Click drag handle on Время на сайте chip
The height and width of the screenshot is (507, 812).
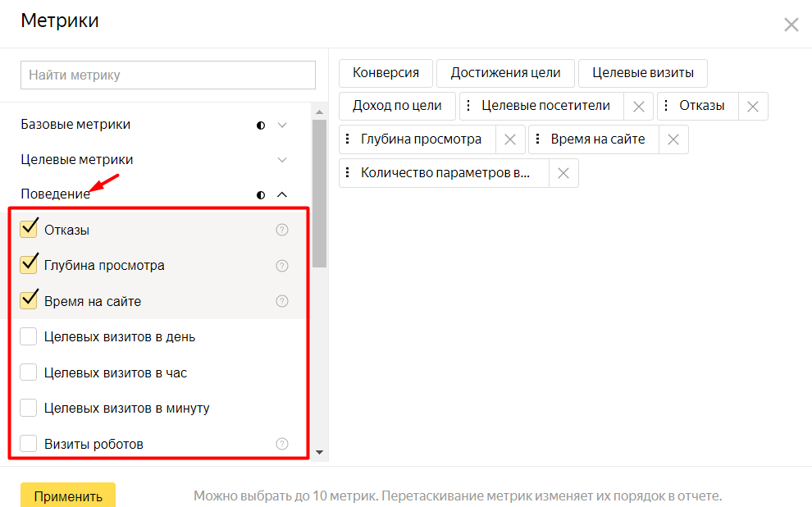[x=537, y=139]
